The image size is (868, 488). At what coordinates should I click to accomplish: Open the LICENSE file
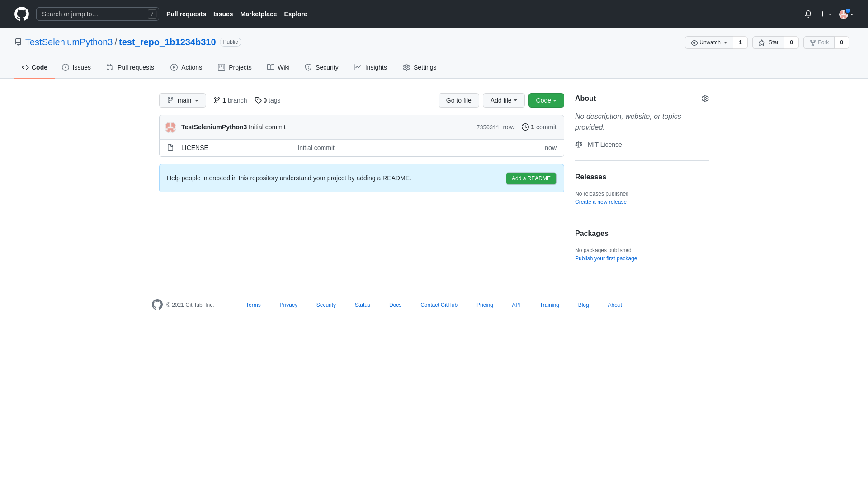click(195, 148)
